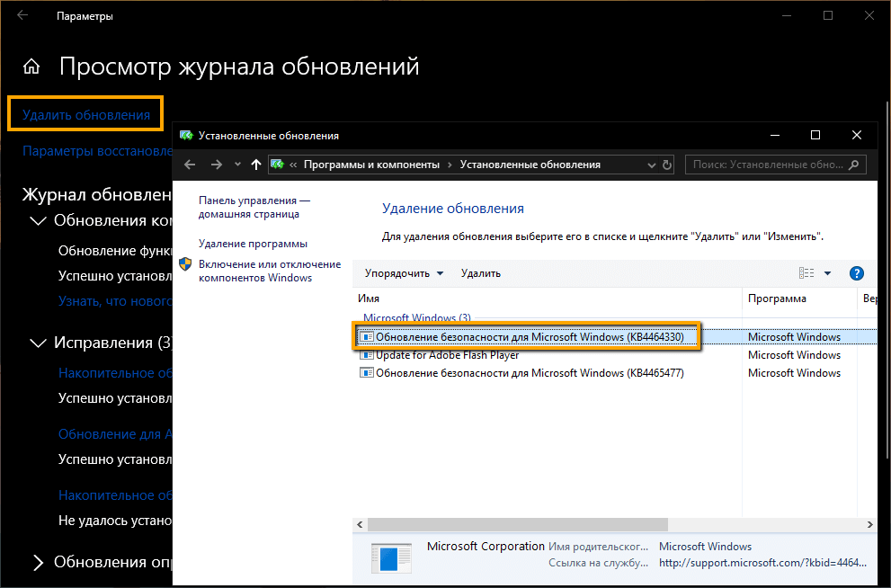
Task: Click the address bar location icon
Action: pyautogui.click(x=277, y=165)
